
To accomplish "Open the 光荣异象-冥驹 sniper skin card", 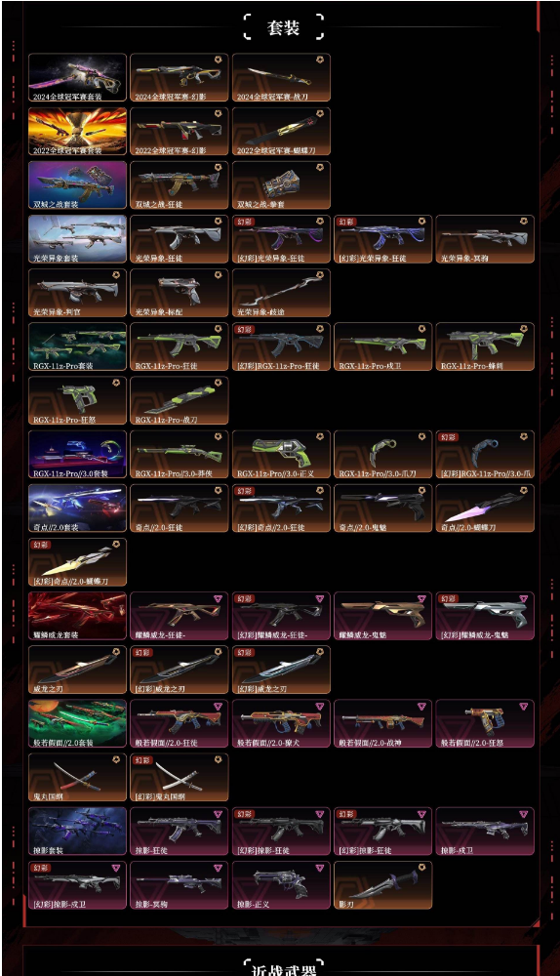I will [x=485, y=239].
